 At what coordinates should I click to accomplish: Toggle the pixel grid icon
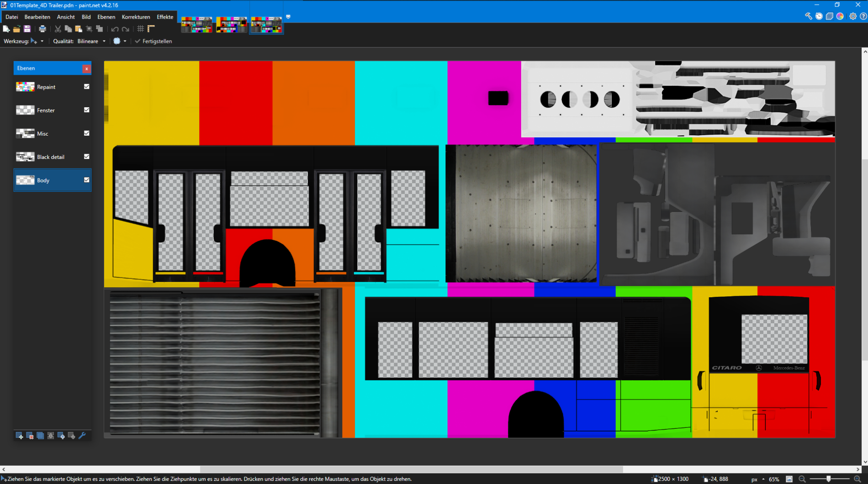140,29
